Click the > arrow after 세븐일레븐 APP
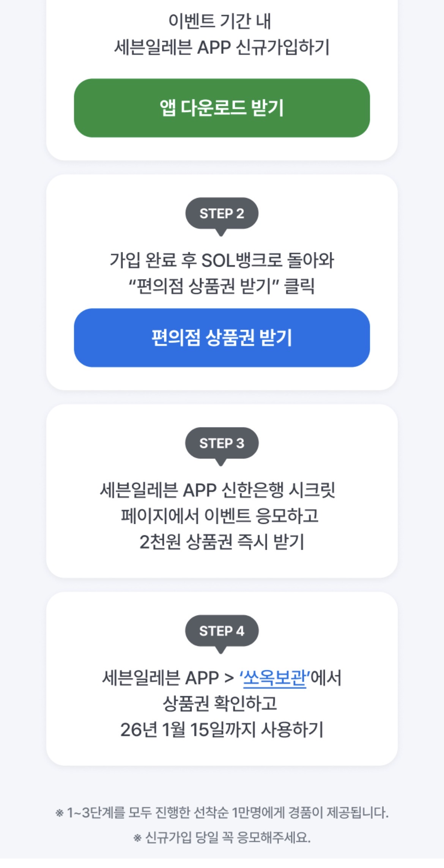 pos(229,678)
